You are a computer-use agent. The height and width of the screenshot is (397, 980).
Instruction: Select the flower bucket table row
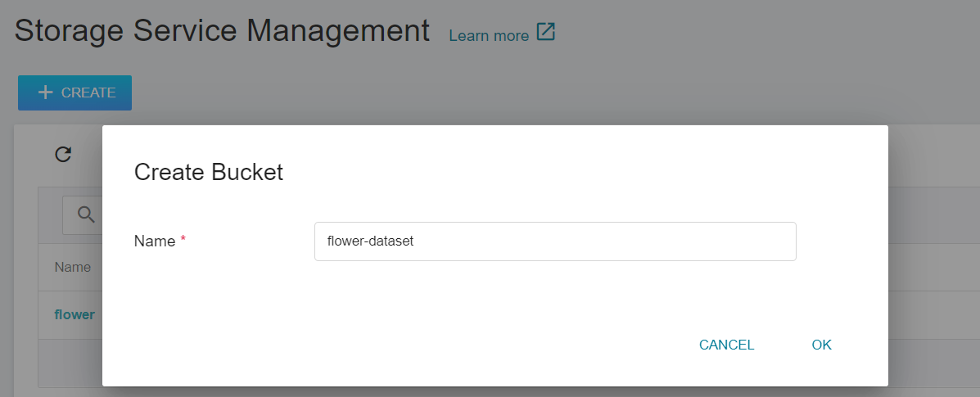(x=70, y=315)
